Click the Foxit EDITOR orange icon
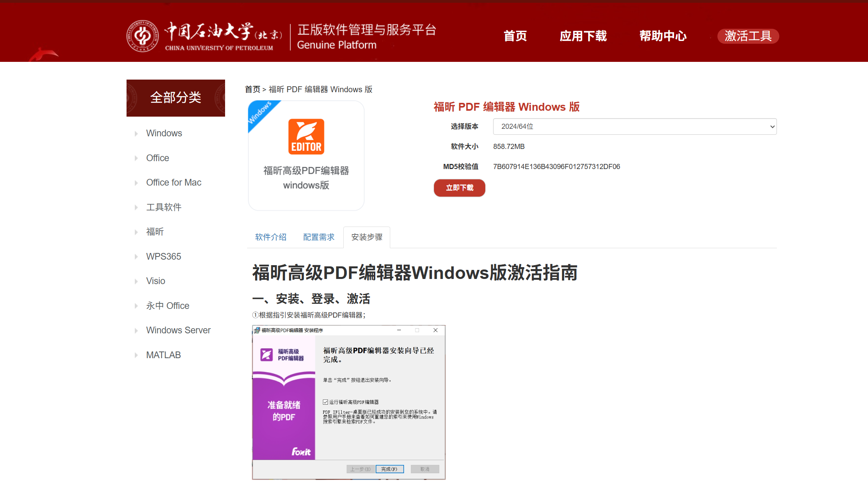Screen dimensions: 868x487 306,136
